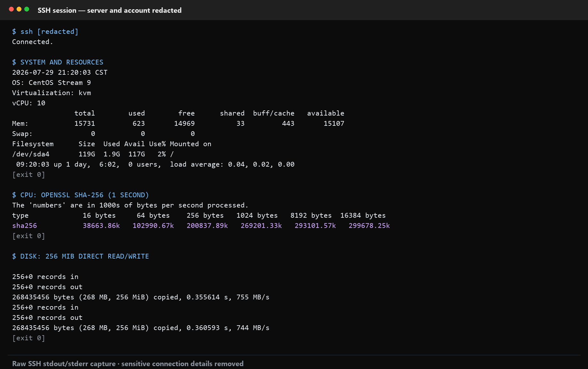Click the red close window dot
The height and width of the screenshot is (369, 588).
coord(11,9)
